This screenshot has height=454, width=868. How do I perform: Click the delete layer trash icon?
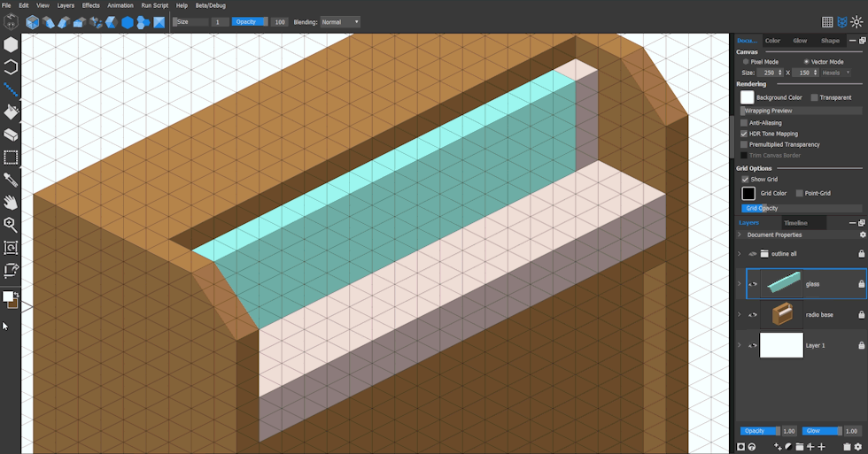point(847,447)
